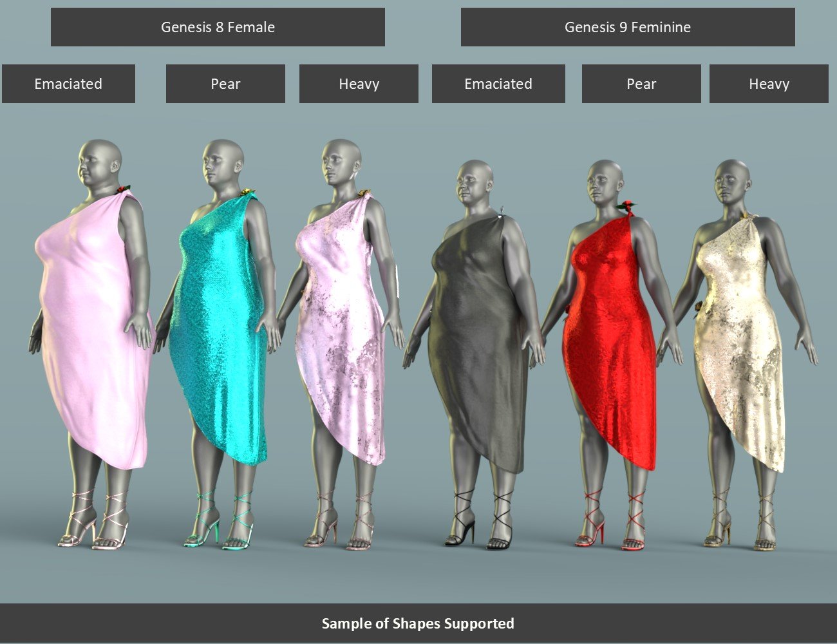Click the Heavy label under Genesis 8 Female
The image size is (837, 644).
click(x=359, y=84)
